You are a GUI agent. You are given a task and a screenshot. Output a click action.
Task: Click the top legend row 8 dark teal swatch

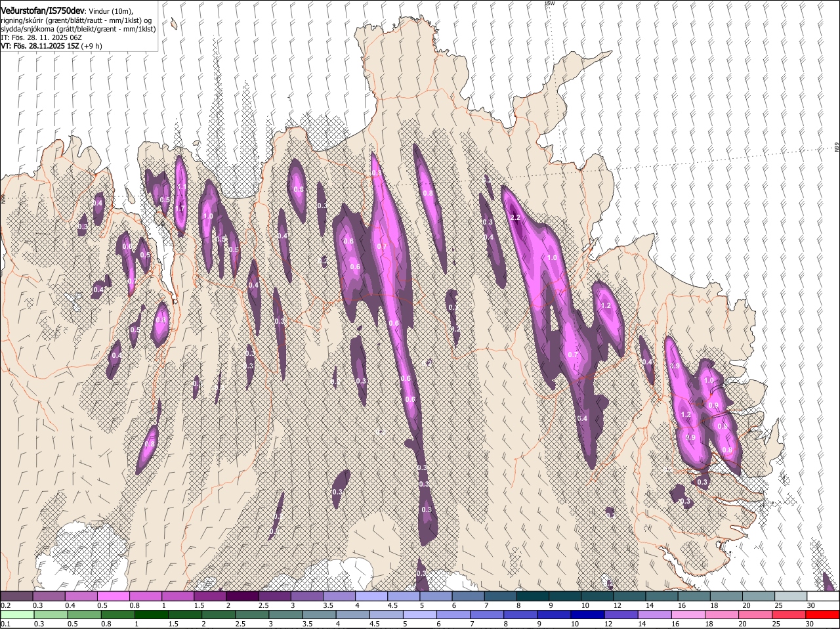pos(532,596)
